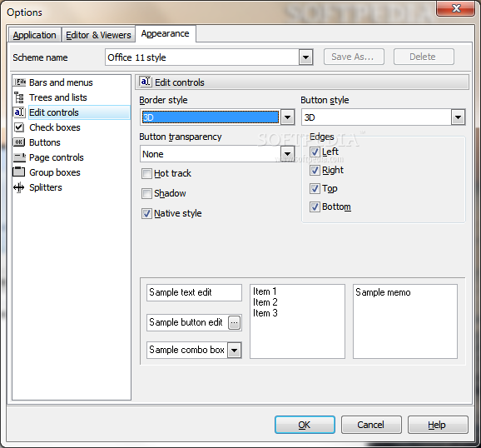Click the Buttons OK icon
The height and width of the screenshot is (448, 481).
click(19, 142)
